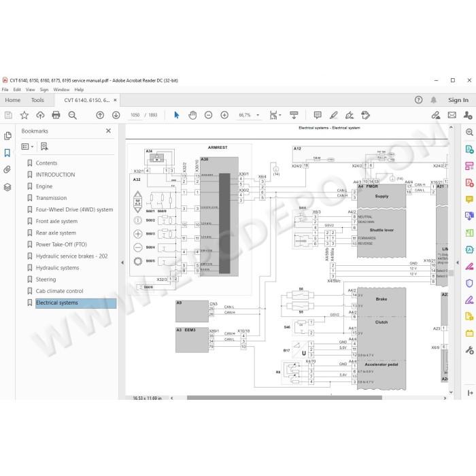This screenshot has width=476, height=476.
Task: Click the Sign In button
Action: click(458, 100)
